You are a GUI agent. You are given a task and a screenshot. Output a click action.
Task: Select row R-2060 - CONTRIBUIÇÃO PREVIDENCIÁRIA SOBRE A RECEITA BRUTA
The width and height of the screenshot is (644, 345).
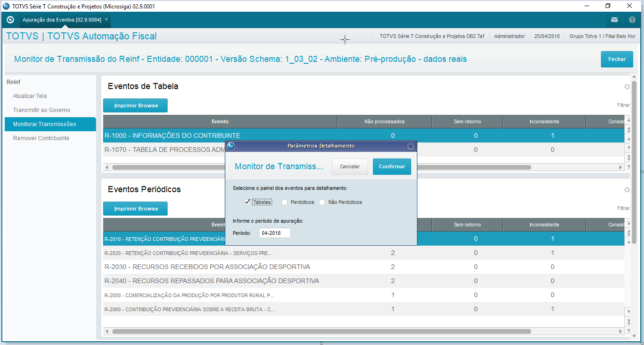coord(364,309)
